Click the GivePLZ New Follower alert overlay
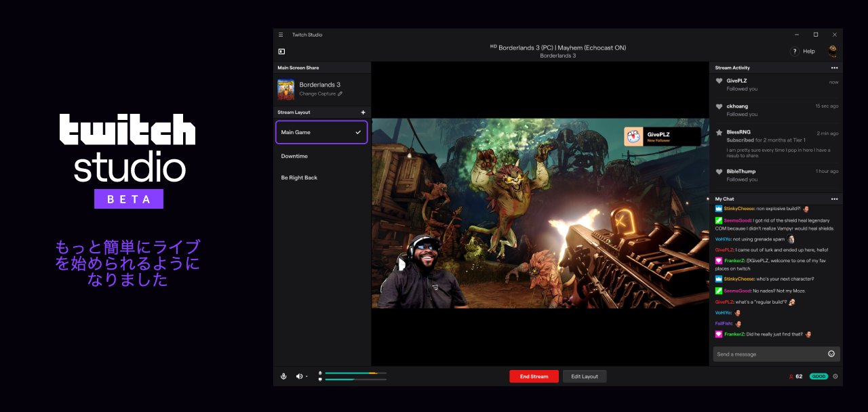This screenshot has width=868, height=412. click(x=662, y=136)
